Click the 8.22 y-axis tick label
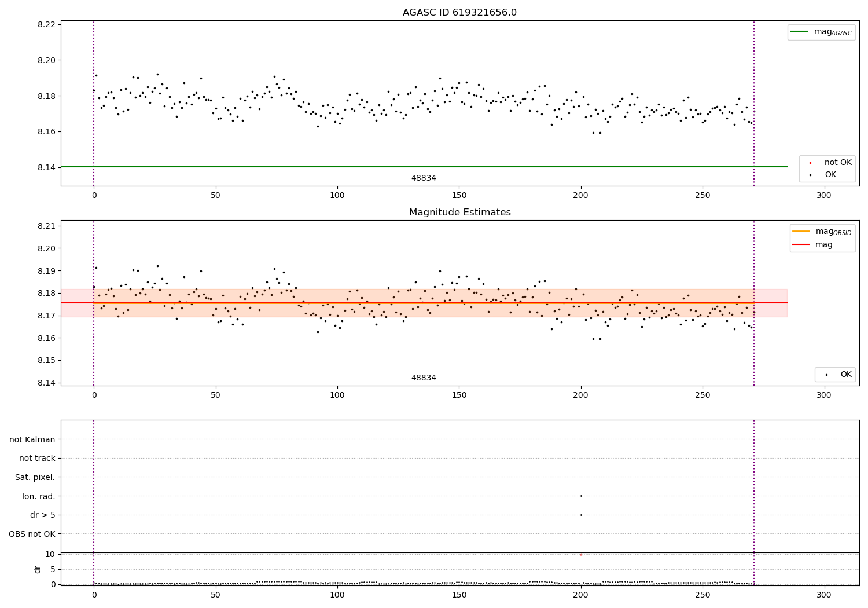This screenshot has height=608, width=868. 46,24
